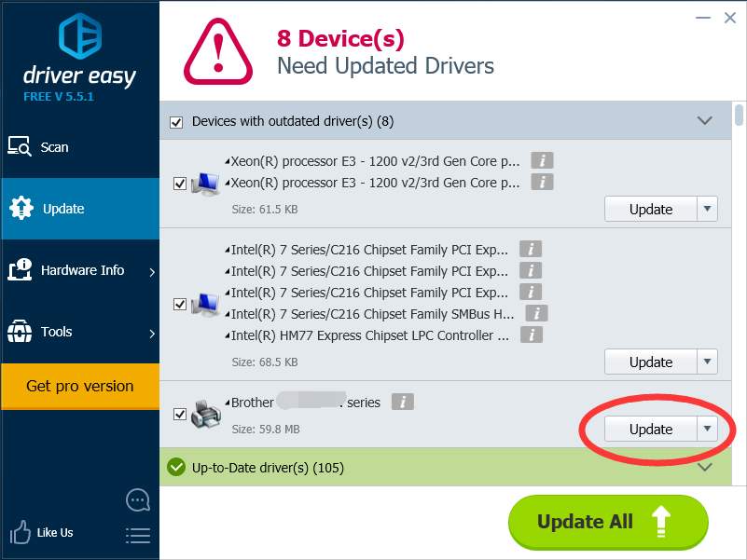Click the Size: 68.5 KB text
This screenshot has height=560, width=747.
coord(265,362)
